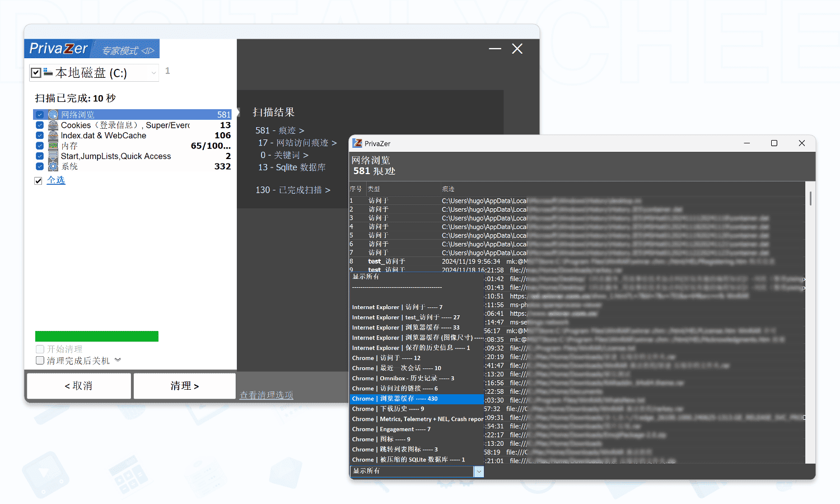
Task: Open the 查看清理选项 link
Action: click(x=266, y=395)
